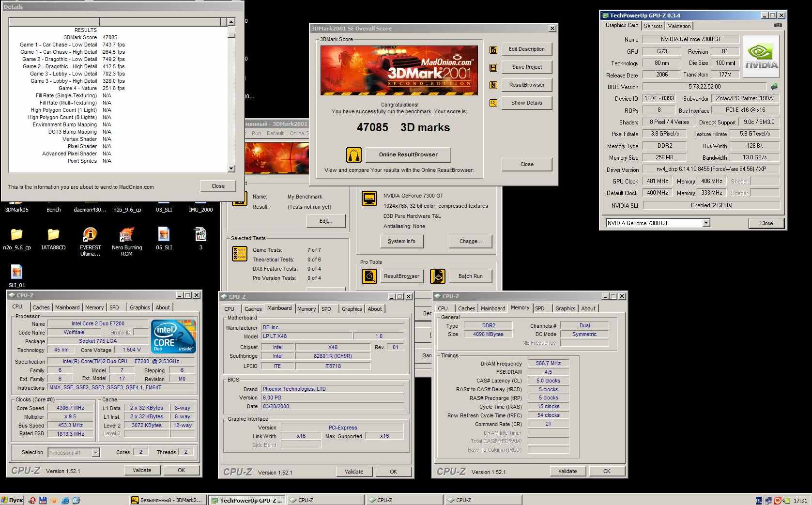This screenshot has height=505, width=812.
Task: Click the floppy disk quick launch icon in taskbar
Action: (x=43, y=500)
